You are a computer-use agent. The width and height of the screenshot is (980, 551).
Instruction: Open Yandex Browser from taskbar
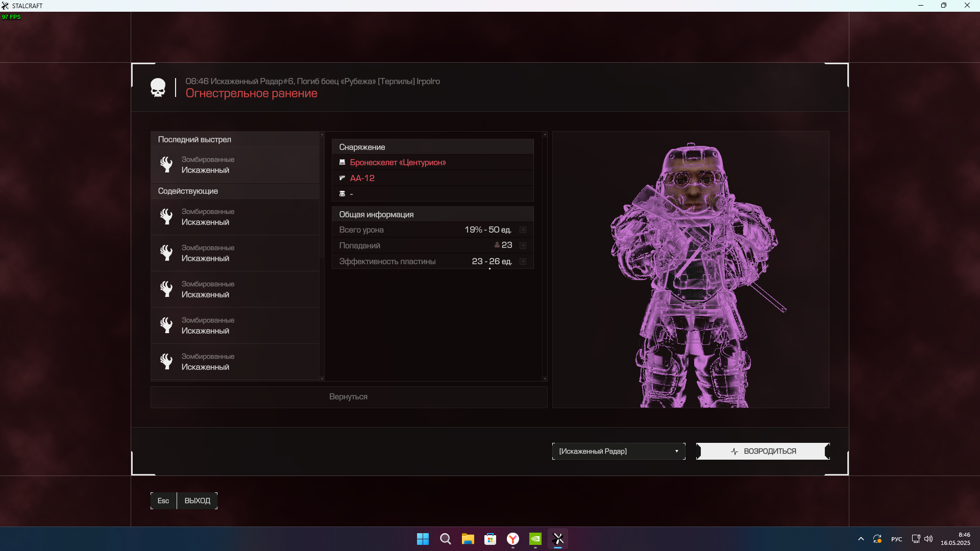[512, 539]
